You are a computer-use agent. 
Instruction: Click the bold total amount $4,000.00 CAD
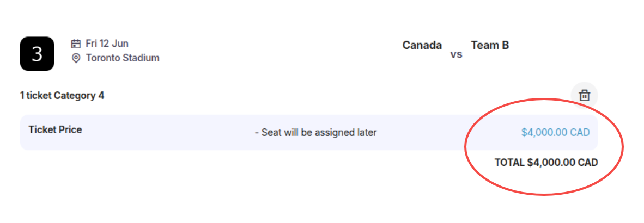click(x=563, y=162)
